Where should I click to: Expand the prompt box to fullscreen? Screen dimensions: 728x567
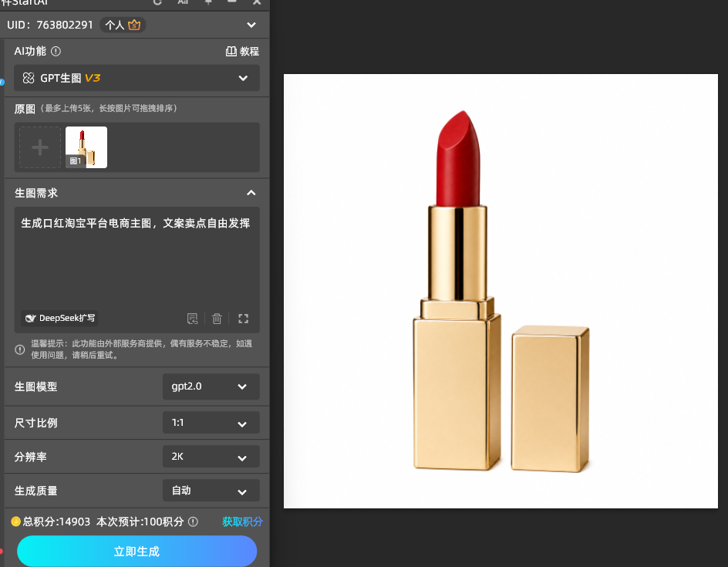pos(243,319)
